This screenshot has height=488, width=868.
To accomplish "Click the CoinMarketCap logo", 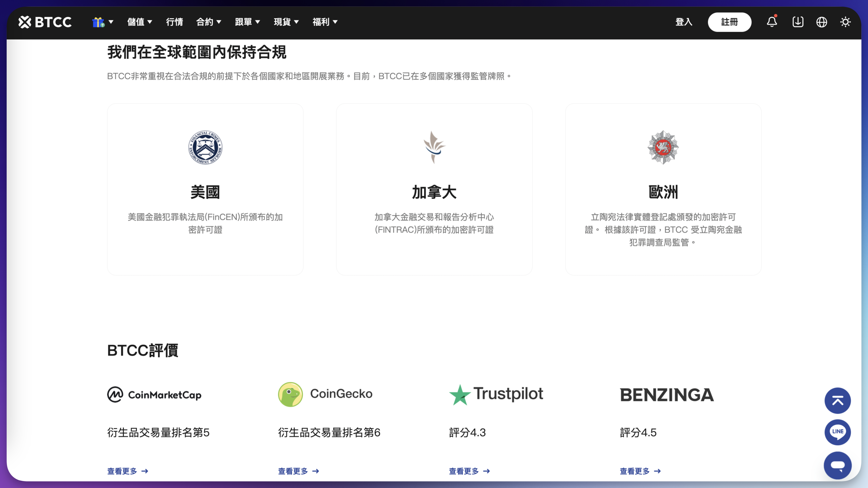I will [154, 394].
